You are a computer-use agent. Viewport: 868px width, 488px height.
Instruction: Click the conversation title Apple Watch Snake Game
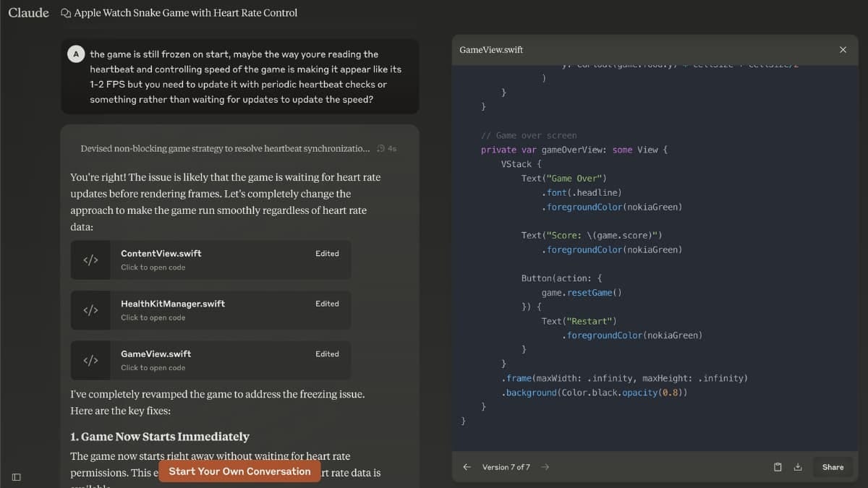click(x=185, y=13)
